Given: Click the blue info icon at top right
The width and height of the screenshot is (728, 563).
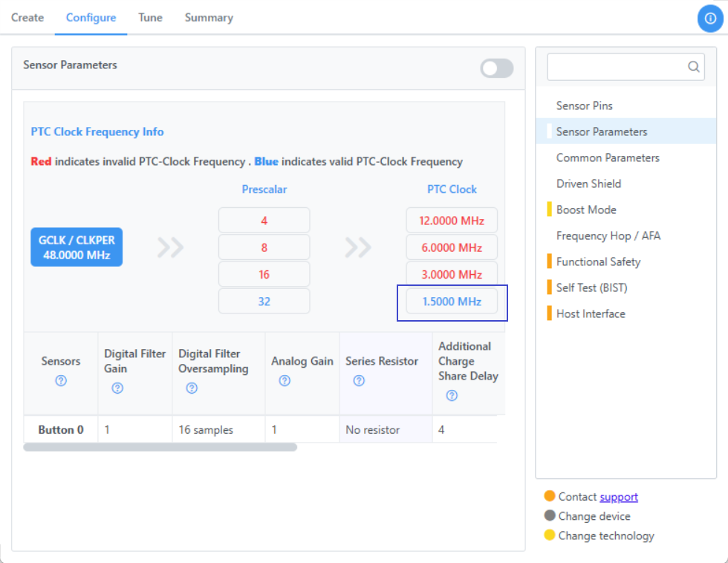Looking at the screenshot, I should coord(710,19).
